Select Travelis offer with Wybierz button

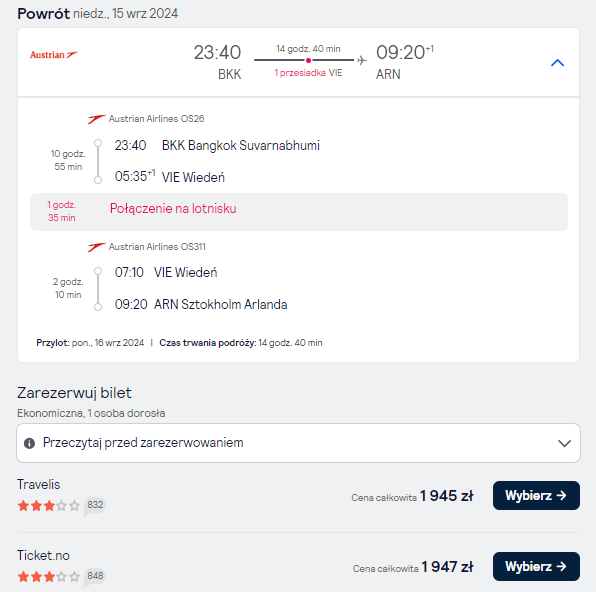536,495
